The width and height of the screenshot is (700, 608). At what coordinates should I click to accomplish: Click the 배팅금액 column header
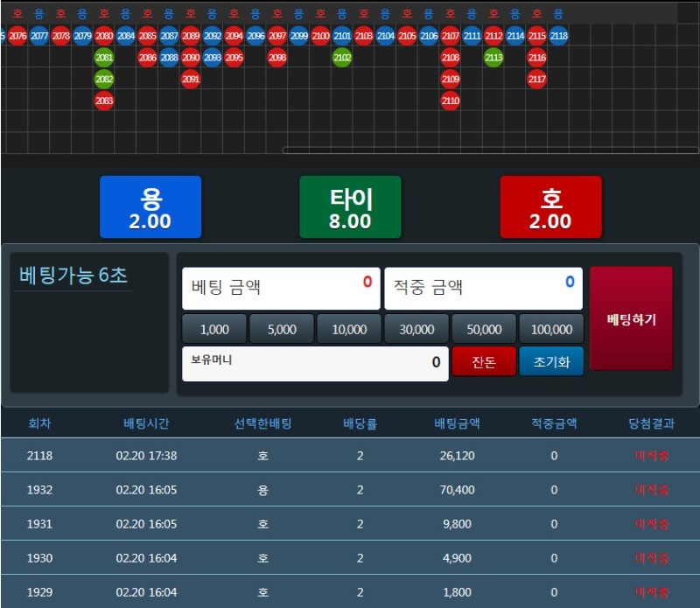pos(457,423)
